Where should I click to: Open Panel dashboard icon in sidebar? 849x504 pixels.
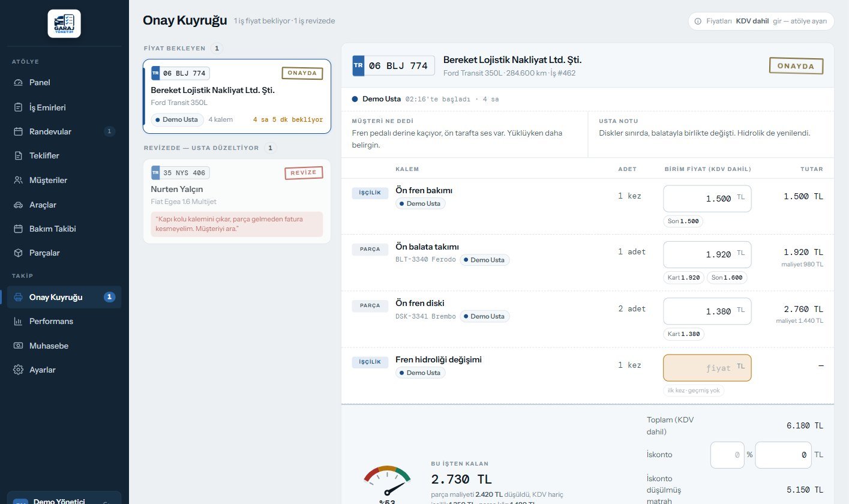tap(18, 82)
